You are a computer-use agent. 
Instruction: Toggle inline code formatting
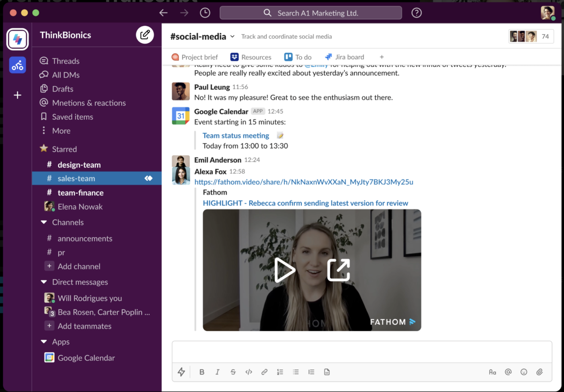click(249, 372)
